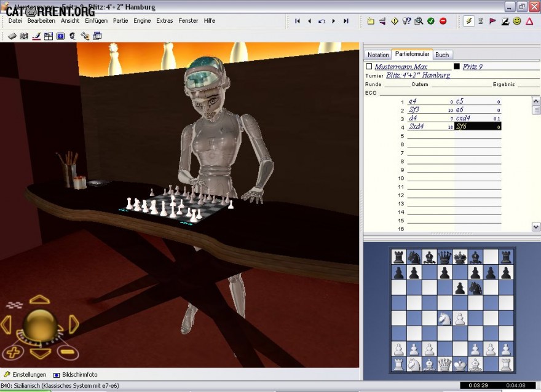Screen dimensions: 541x392
Task: Select highlighted move 4 Sf6
Action: (x=478, y=127)
